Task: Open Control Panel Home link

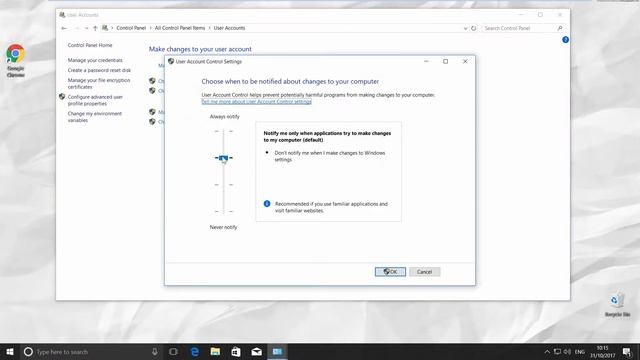Action: (x=90, y=45)
